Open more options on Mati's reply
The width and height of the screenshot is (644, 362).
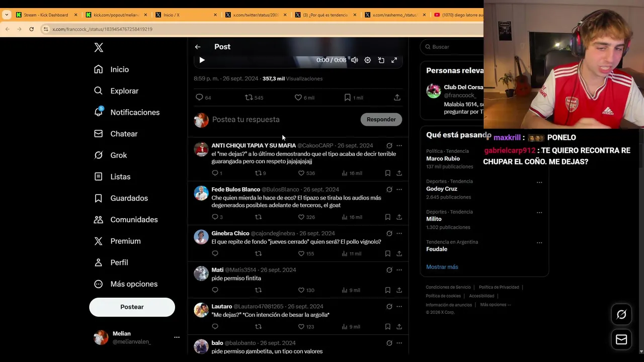[399, 270]
